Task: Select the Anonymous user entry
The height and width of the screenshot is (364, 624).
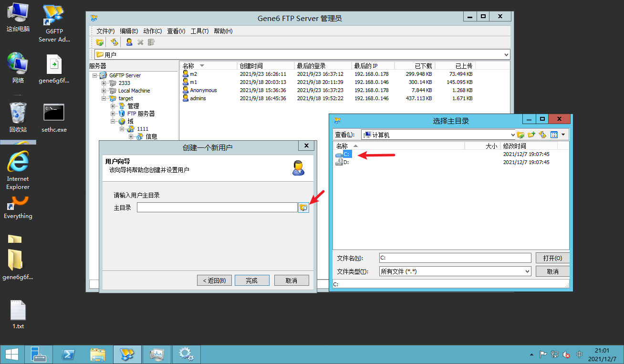Action: tap(200, 91)
